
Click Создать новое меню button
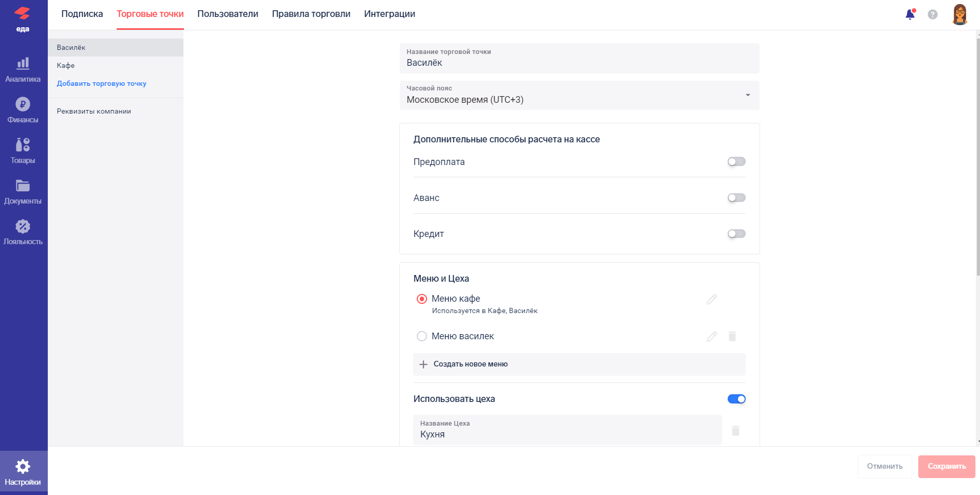point(579,364)
